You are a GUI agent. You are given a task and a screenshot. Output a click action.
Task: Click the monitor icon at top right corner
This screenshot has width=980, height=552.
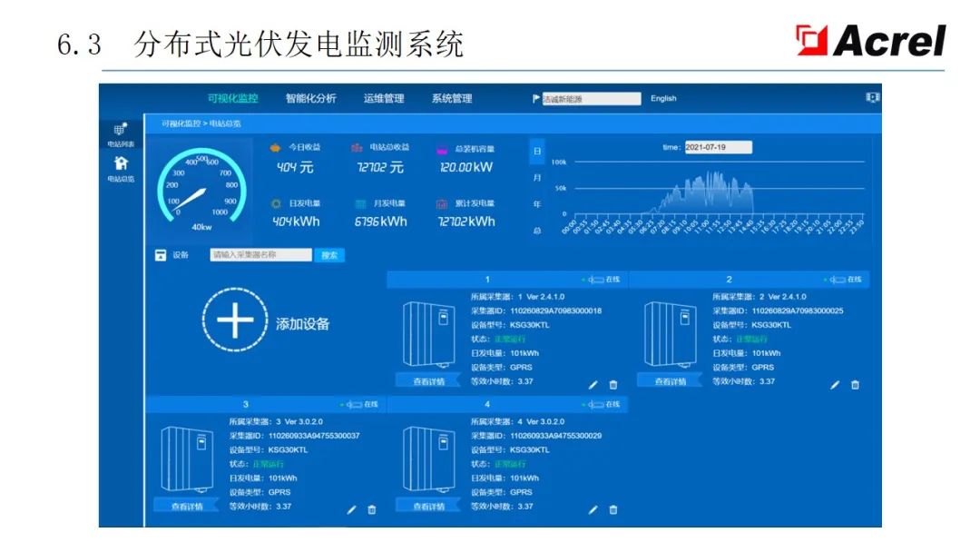(872, 95)
